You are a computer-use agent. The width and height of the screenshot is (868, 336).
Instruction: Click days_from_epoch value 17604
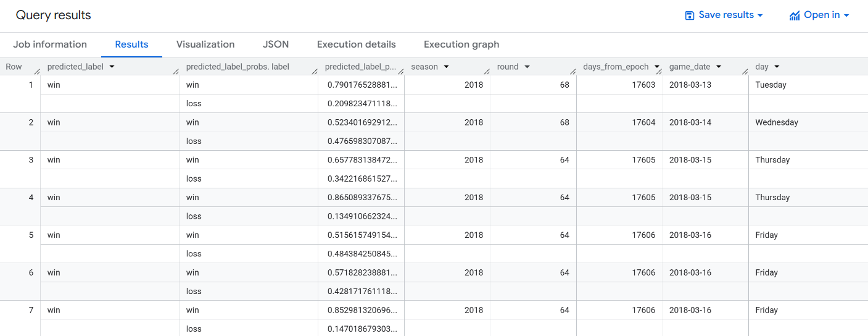643,122
